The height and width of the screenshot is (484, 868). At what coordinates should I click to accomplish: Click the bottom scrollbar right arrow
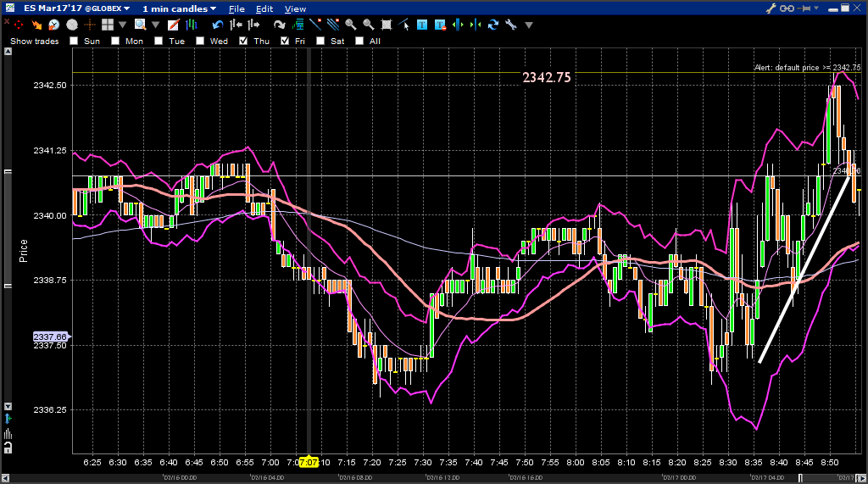point(862,478)
